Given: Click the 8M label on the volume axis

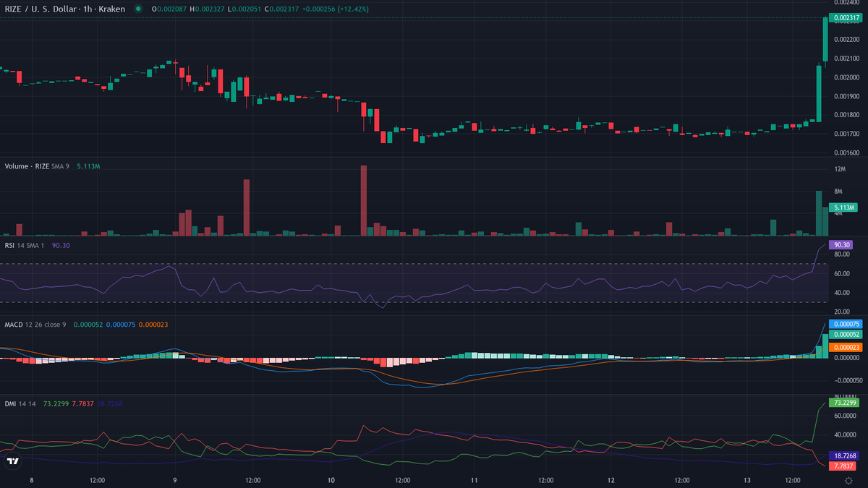Looking at the screenshot, I should [838, 191].
